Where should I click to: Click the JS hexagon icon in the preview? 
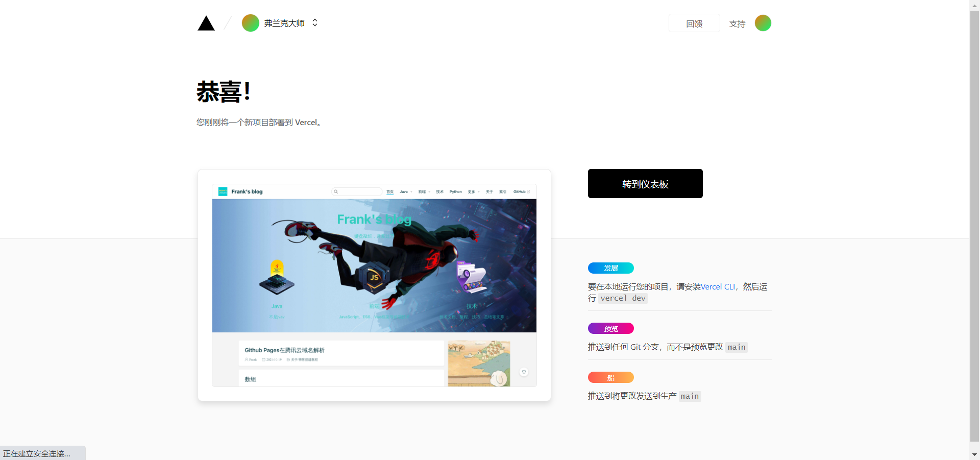coord(374,278)
